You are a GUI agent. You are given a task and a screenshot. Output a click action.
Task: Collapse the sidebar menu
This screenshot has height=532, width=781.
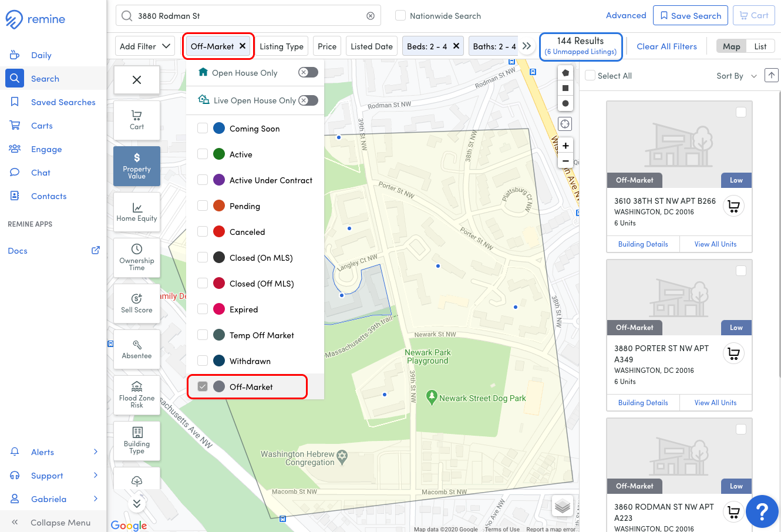click(53, 523)
